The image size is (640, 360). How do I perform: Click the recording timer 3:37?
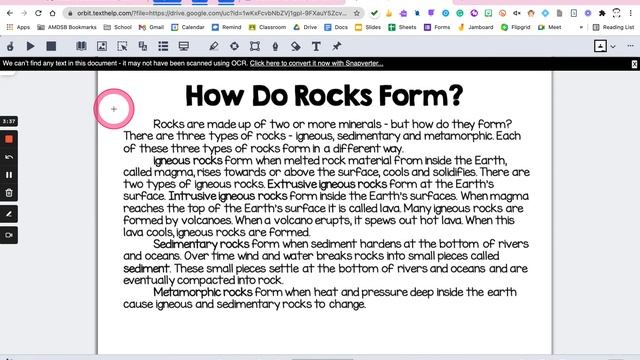pyautogui.click(x=9, y=121)
